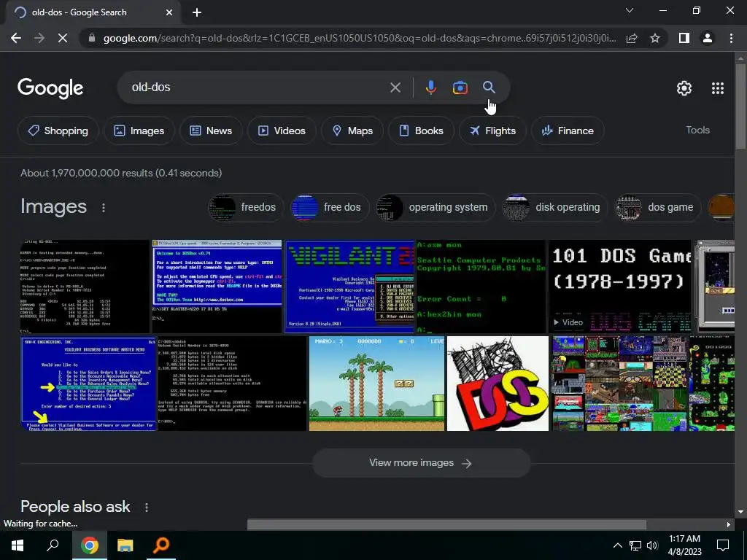
Task: Open the Mario palm trees game image
Action: tap(377, 384)
